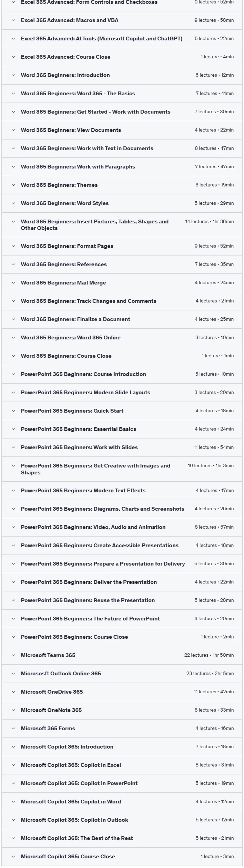Expand Get Creative with Images and Shapes chevron
The width and height of the screenshot is (244, 868).
click(13, 466)
